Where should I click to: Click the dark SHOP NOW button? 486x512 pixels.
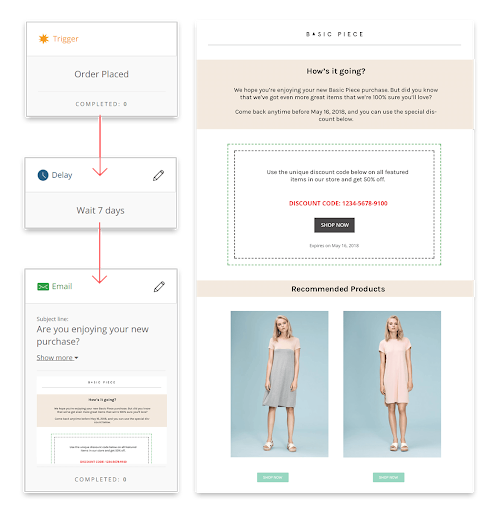click(x=334, y=225)
